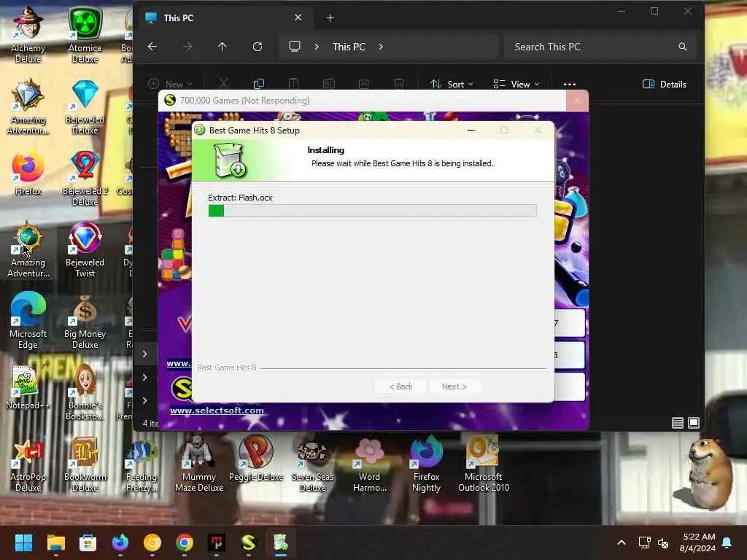Open Atomica Deluxe desktop shortcut

point(85,35)
